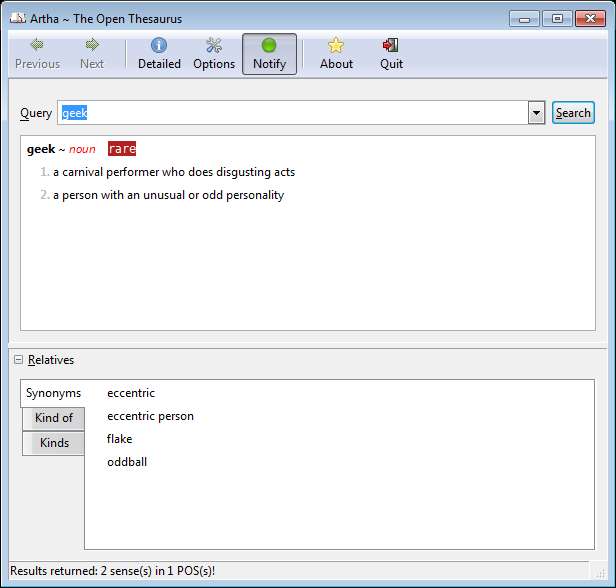Switch to the Kinds tab

(x=53, y=443)
